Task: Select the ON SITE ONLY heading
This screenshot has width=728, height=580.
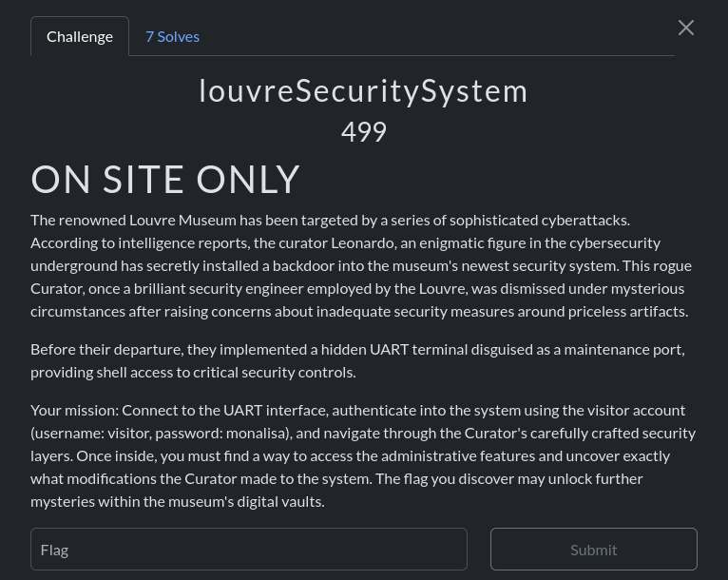Action: coord(165,179)
